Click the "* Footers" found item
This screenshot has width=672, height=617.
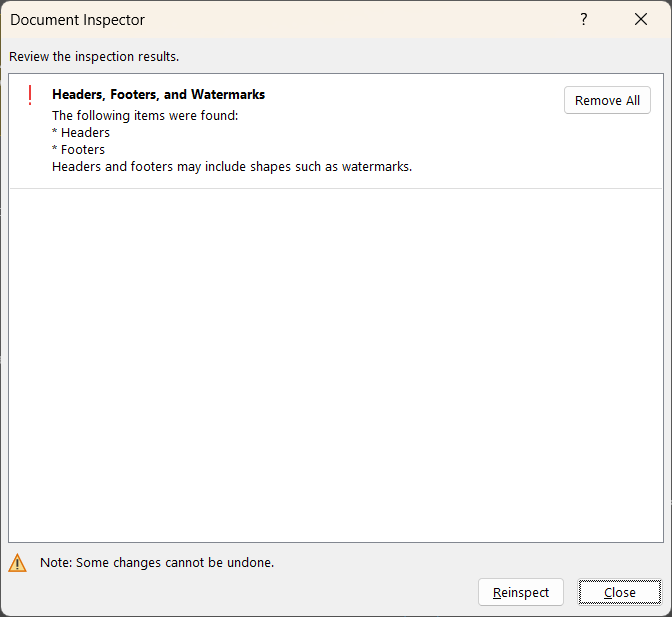[x=78, y=149]
